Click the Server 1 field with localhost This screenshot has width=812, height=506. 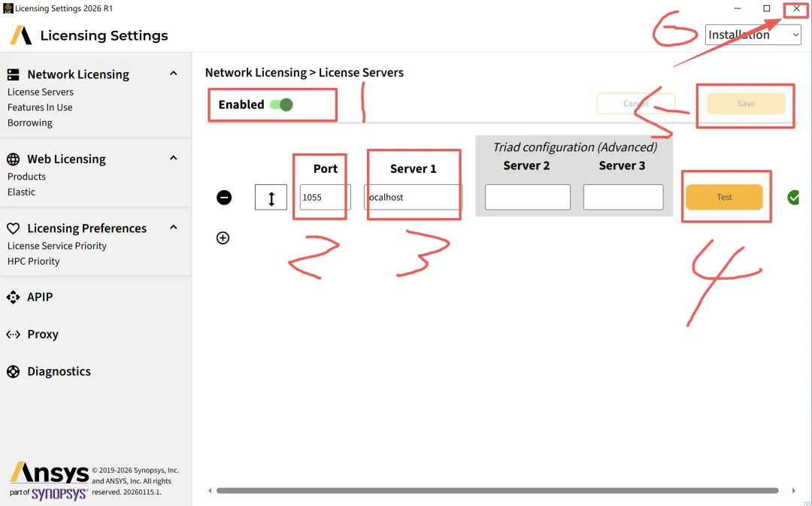414,197
